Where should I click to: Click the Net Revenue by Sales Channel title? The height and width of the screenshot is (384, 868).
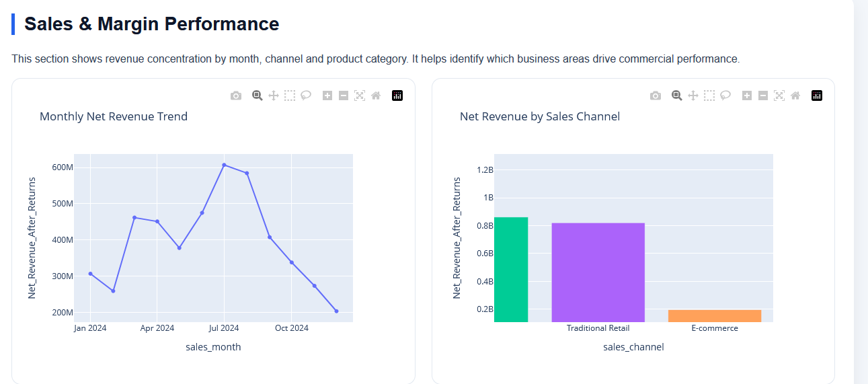pyautogui.click(x=540, y=116)
